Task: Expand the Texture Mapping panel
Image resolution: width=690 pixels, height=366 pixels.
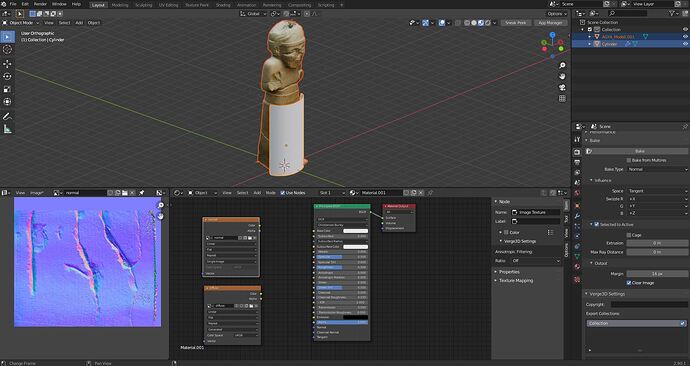Action: [516, 281]
